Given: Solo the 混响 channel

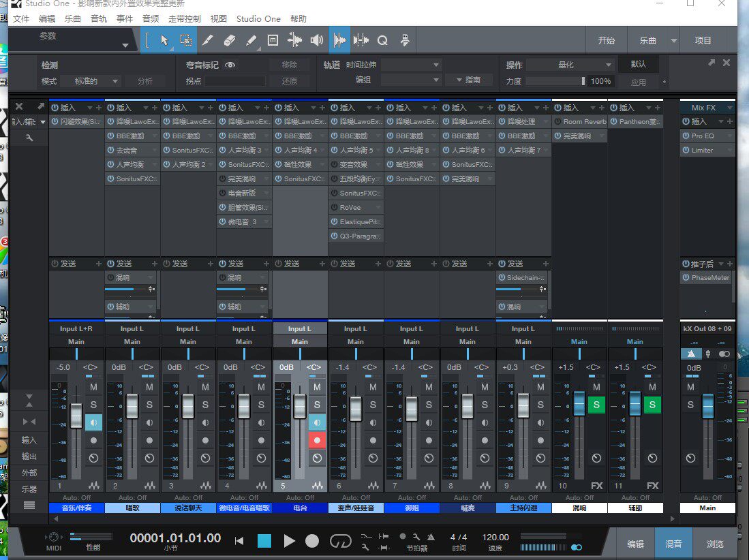Looking at the screenshot, I should (x=596, y=405).
